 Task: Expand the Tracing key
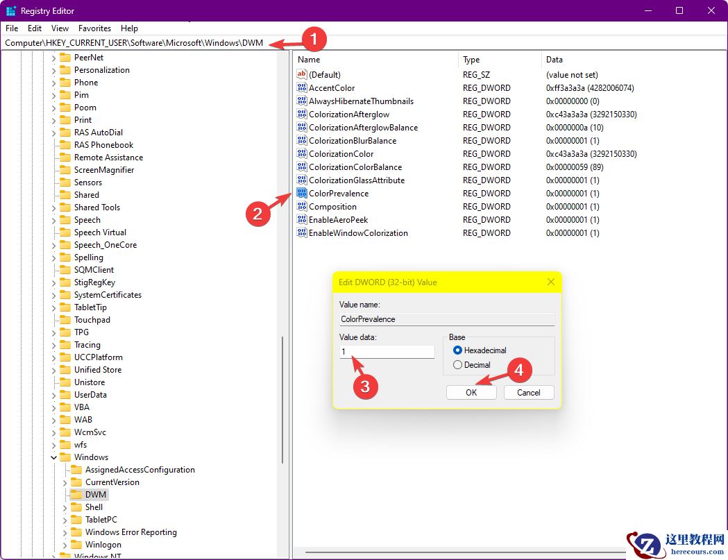pyautogui.click(x=54, y=346)
